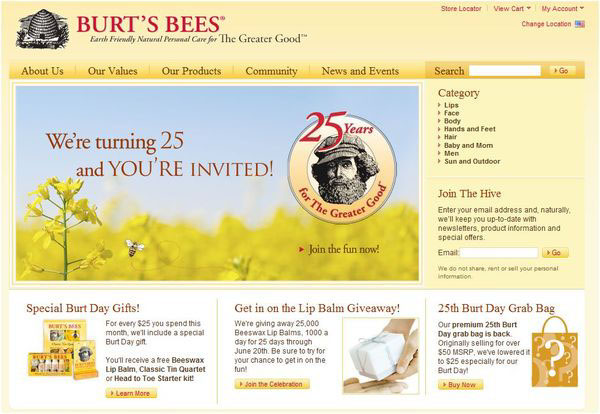Image resolution: width=600 pixels, height=414 pixels.
Task: Click the Join the fun now! link
Action: pos(339,249)
